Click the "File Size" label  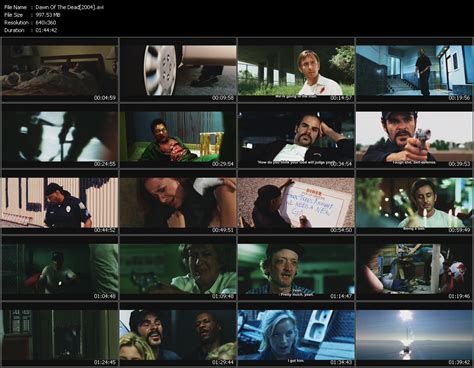[14, 15]
